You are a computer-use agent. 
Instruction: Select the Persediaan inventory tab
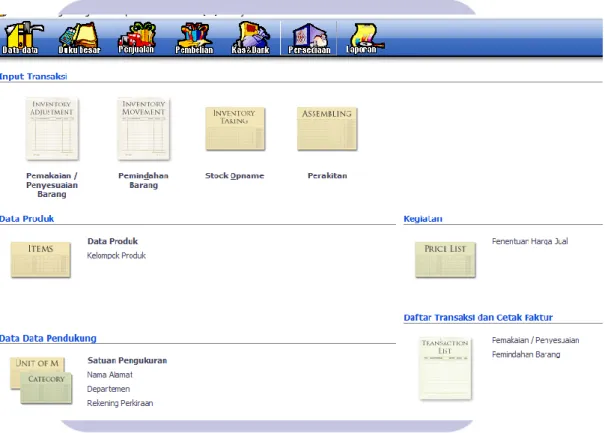point(309,38)
